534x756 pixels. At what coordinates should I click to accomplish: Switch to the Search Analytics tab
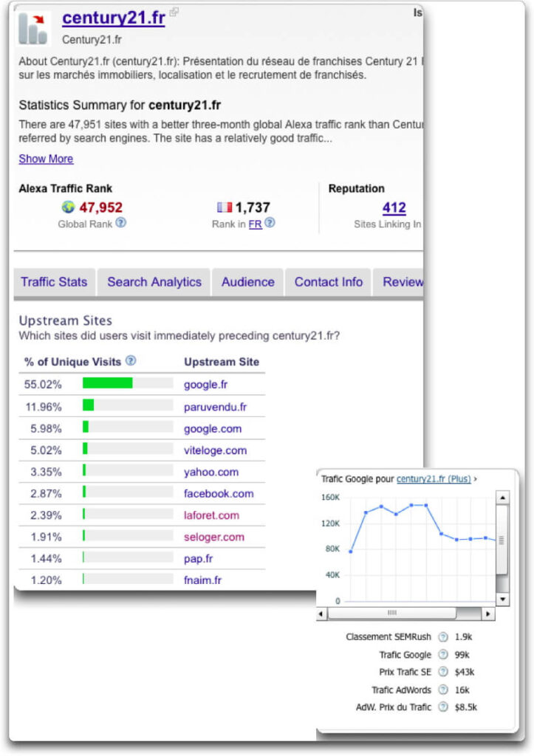pos(154,282)
